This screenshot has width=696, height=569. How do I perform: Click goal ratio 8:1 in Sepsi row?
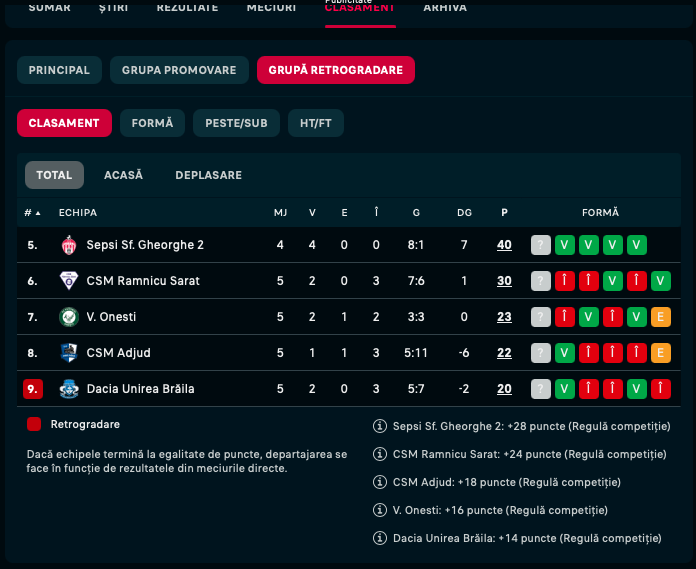point(416,245)
